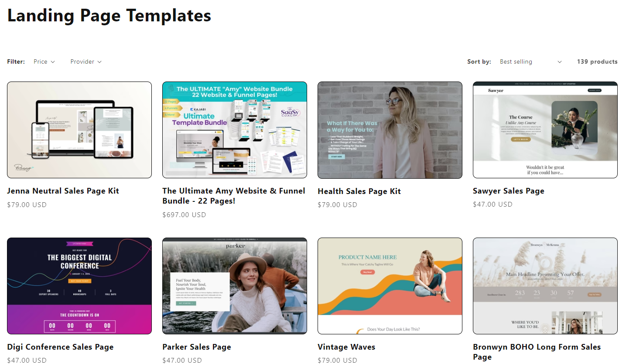Open the Digi Conference Sales Page image
Screen dimensions: 619x364
click(x=79, y=286)
